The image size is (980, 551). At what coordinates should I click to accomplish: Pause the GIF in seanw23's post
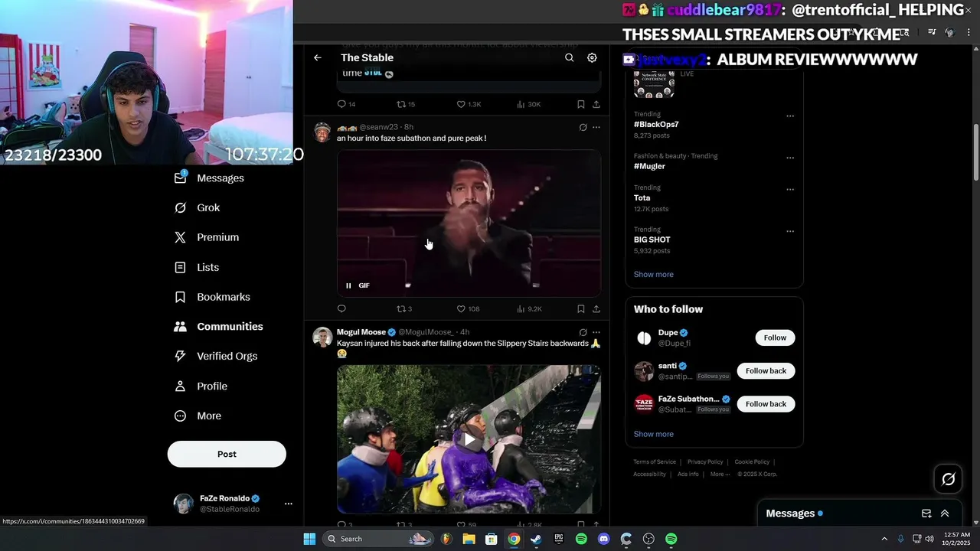pyautogui.click(x=348, y=285)
